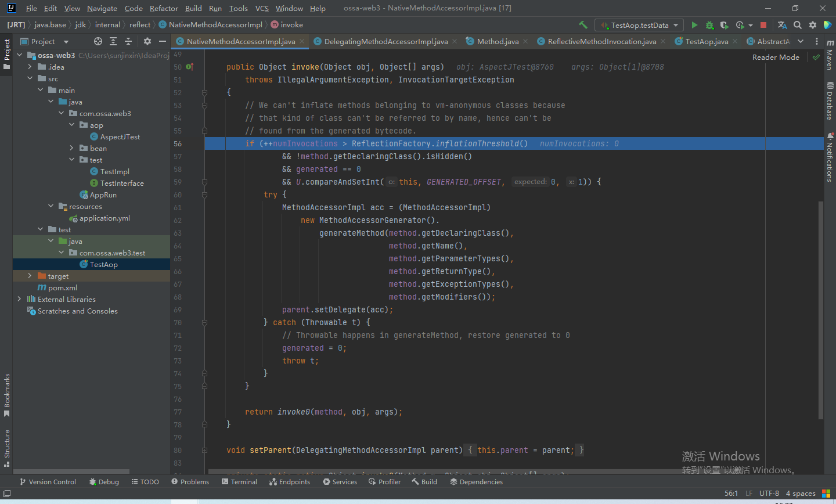Run TestAop.testData with green play icon
Screen dimensions: 836x504
(694, 25)
